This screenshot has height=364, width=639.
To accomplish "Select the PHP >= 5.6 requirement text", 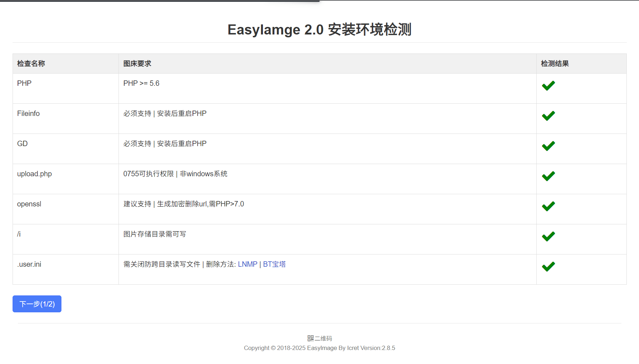I will (141, 83).
